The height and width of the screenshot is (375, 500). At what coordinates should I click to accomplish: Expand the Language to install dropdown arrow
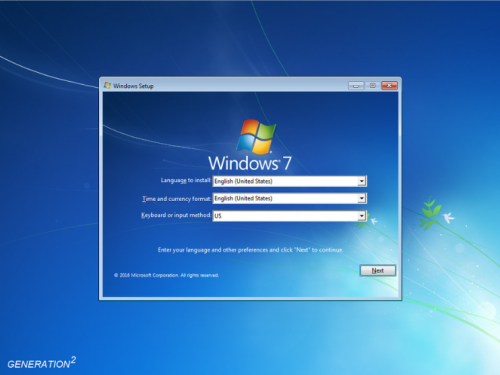[362, 181]
